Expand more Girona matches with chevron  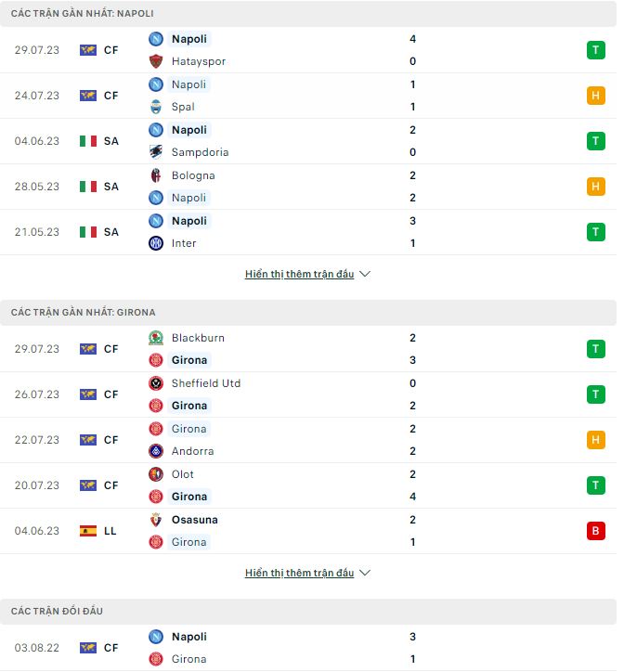[x=364, y=574]
